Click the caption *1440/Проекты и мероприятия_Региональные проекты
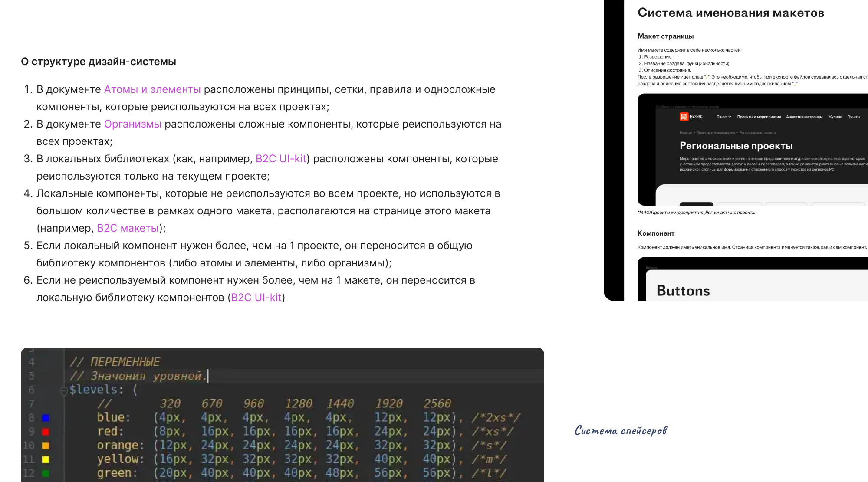This screenshot has height=482, width=868. pos(696,213)
